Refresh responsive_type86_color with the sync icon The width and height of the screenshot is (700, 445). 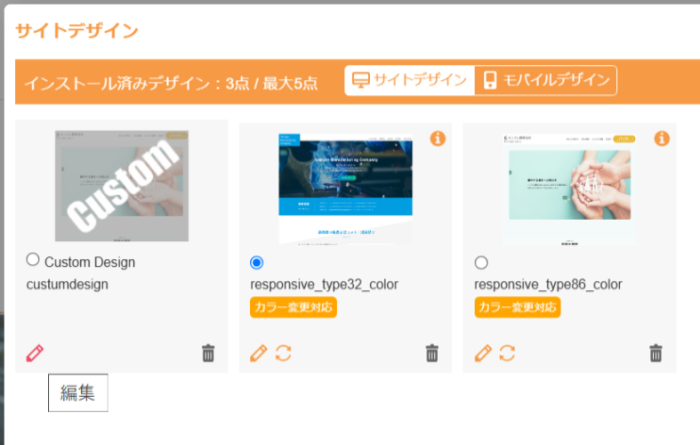(x=507, y=353)
